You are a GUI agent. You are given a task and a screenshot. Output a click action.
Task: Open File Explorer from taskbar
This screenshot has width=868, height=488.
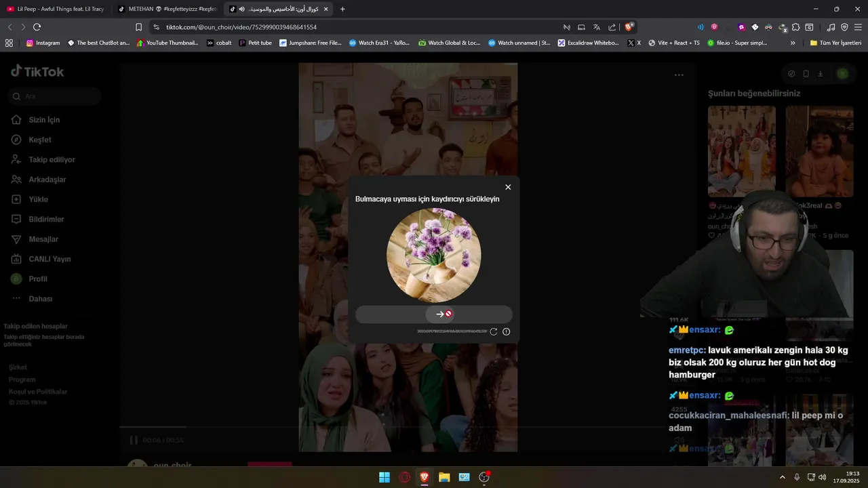pyautogui.click(x=444, y=477)
